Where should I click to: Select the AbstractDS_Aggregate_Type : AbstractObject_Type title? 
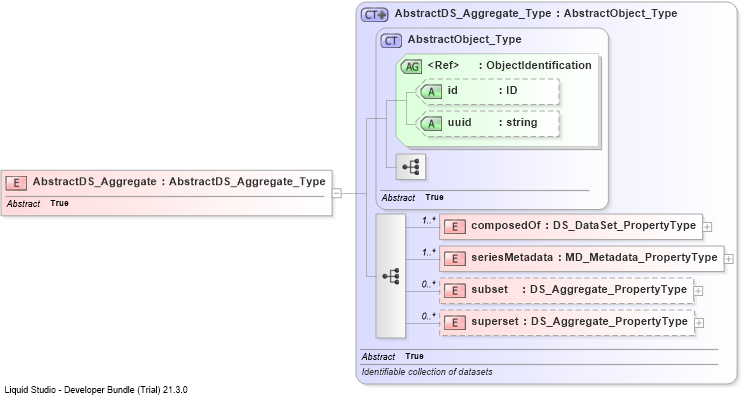[x=536, y=13]
